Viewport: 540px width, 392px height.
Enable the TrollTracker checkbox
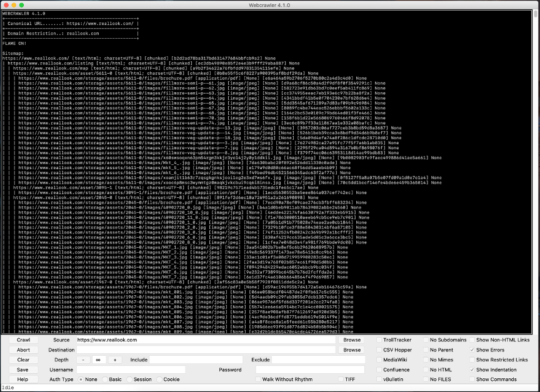click(379, 340)
